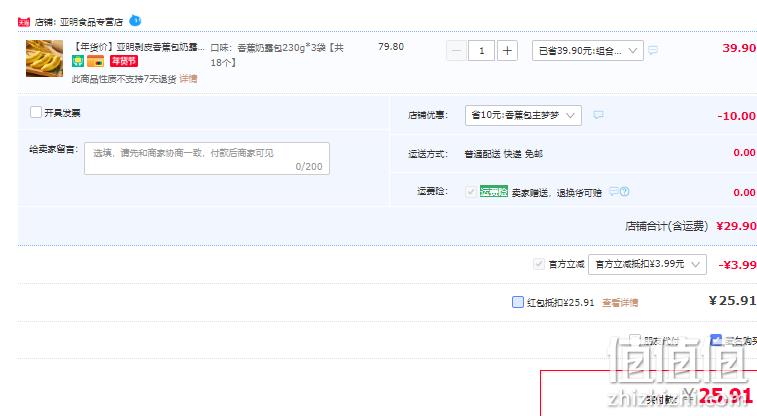757x416 pixels.
Task: Click the 给卖家留言 message text box
Action: point(207,158)
